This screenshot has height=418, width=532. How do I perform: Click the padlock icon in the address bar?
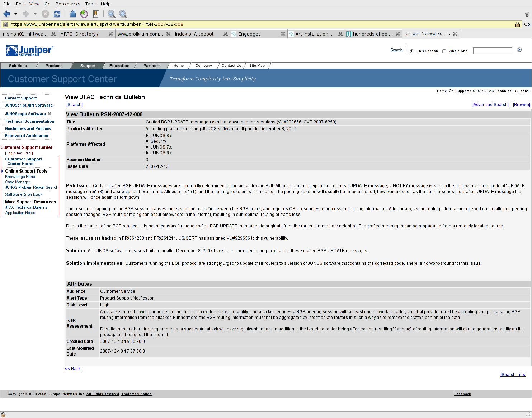518,24
